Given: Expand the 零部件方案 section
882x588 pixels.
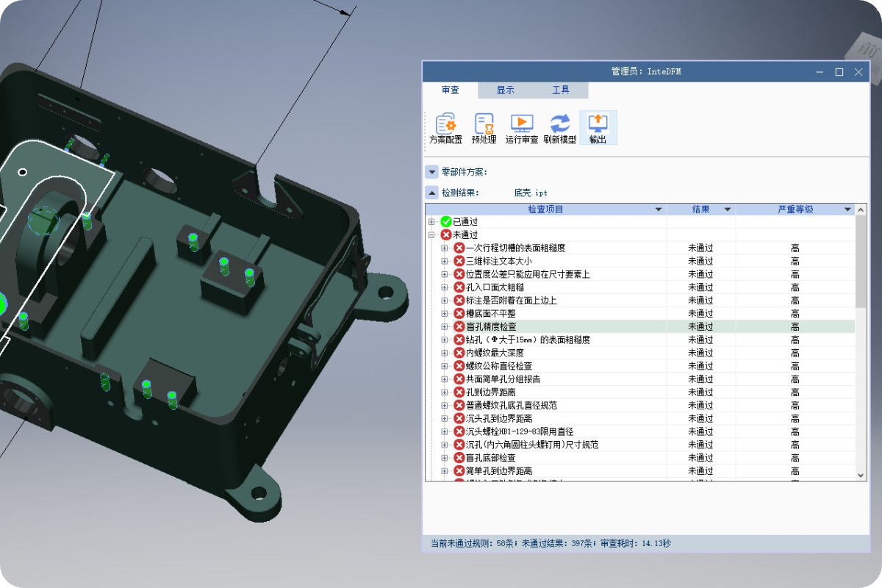Looking at the screenshot, I should 431,172.
